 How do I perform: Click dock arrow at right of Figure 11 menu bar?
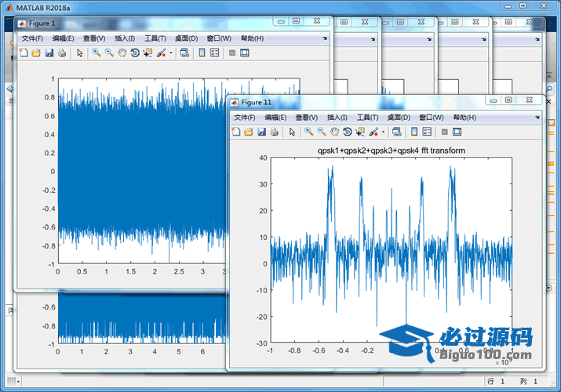click(x=537, y=117)
